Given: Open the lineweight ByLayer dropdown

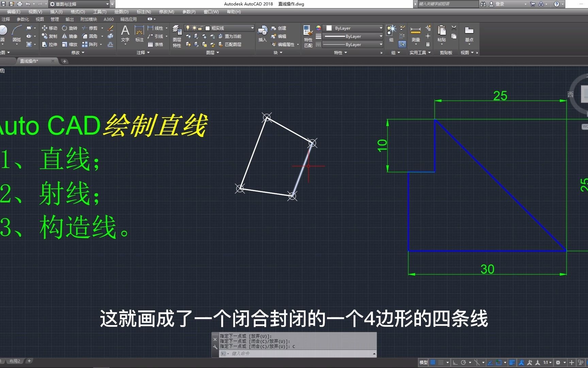Looking at the screenshot, I should pos(353,36).
